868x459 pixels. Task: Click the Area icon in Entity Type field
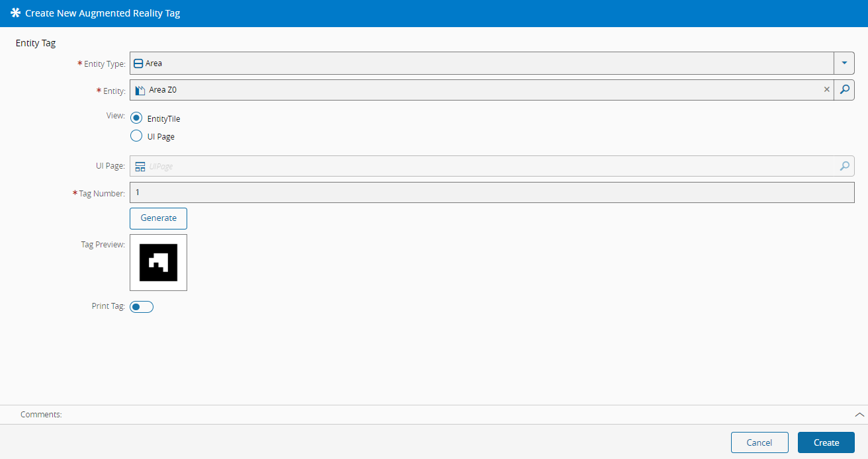138,63
